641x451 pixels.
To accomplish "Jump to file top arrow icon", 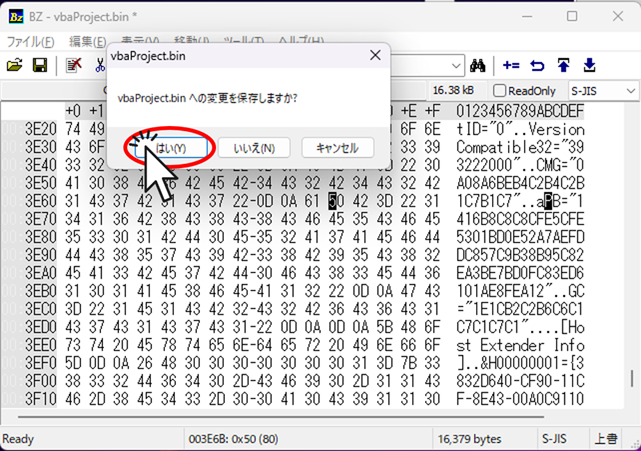I will tap(563, 65).
